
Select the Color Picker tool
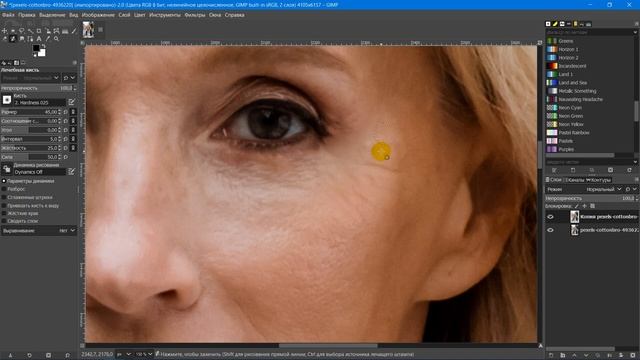[x=47, y=39]
